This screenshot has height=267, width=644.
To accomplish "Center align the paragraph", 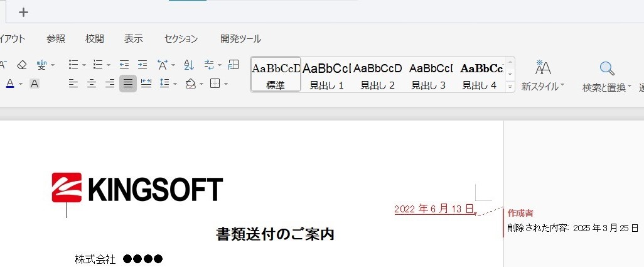I will (92, 84).
